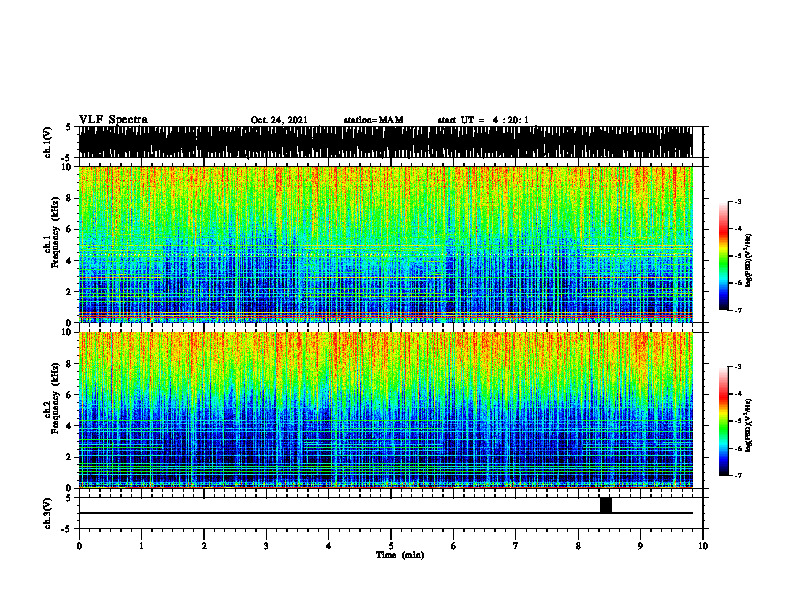Viewport: 792px width, 612px height.
Task: Click the "-7" label on lower colorbar
Action: point(737,475)
